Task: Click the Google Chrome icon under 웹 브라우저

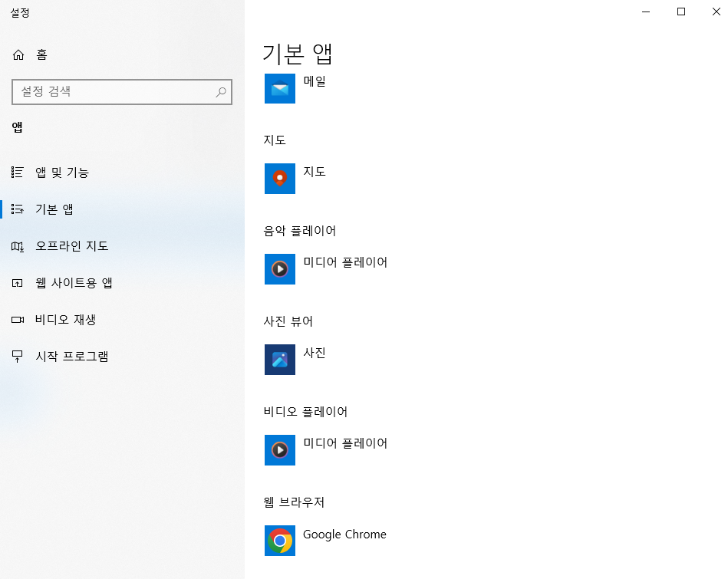Action: (280, 541)
